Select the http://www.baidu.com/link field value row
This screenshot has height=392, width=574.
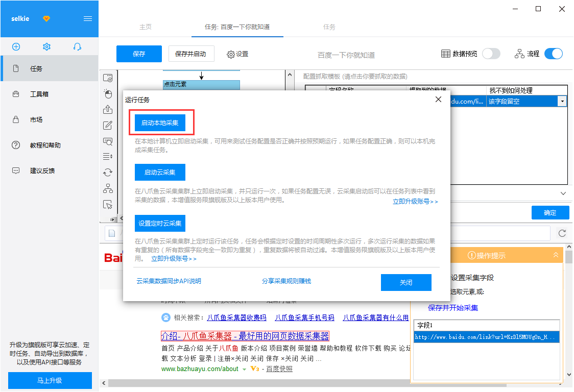487,337
